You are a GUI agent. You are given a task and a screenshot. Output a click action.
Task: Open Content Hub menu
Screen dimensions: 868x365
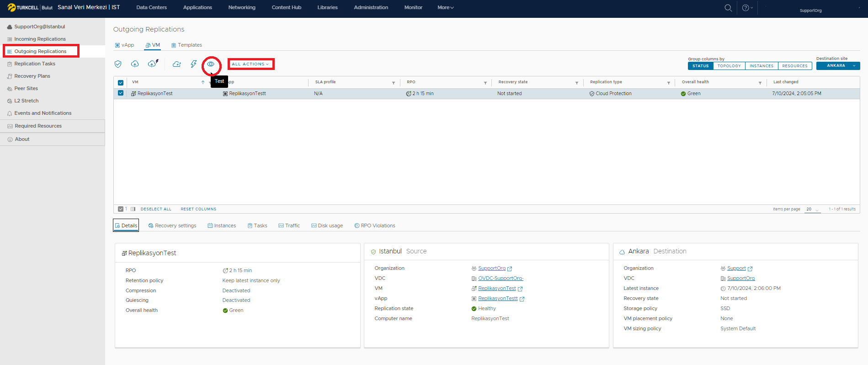(287, 7)
